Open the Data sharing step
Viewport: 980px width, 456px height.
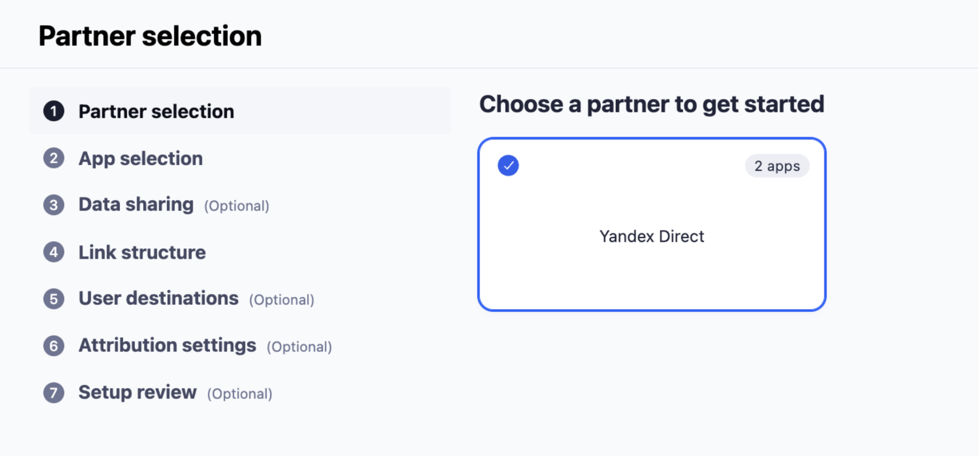tap(136, 205)
